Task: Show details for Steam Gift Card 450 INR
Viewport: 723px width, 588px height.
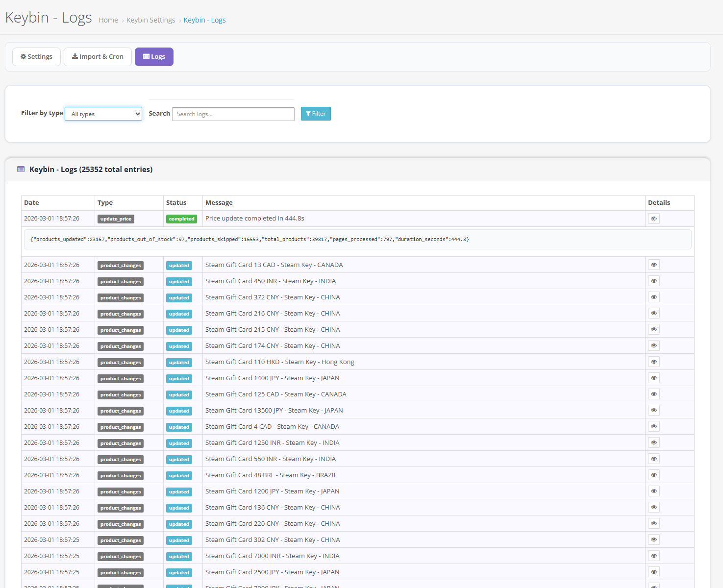Action: pos(653,281)
